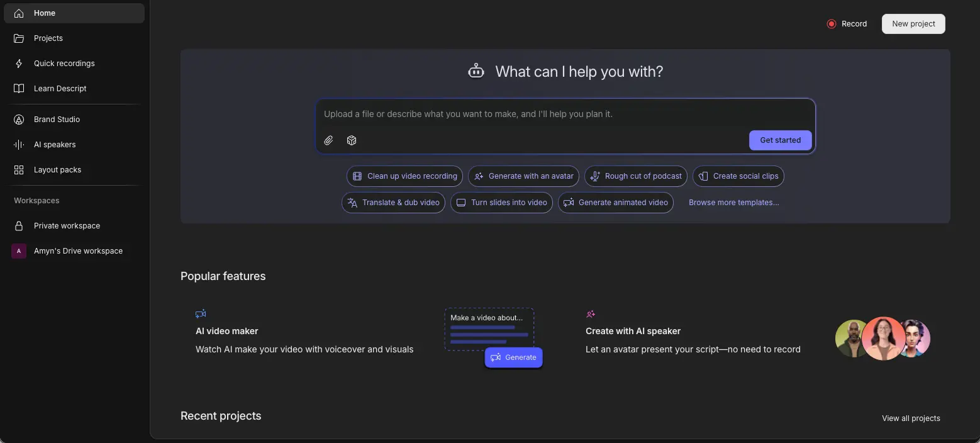Click the robot assistant icon

tap(476, 71)
